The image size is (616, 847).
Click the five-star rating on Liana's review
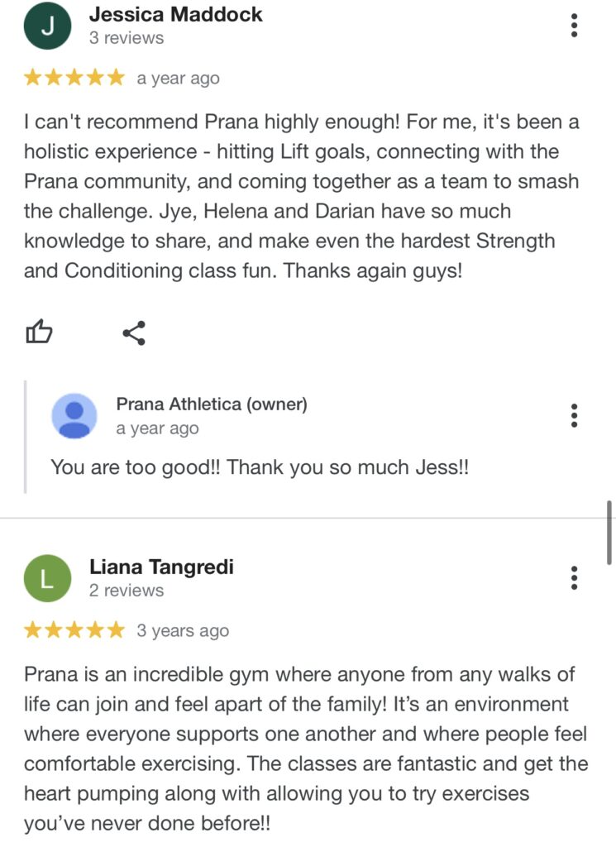[74, 631]
